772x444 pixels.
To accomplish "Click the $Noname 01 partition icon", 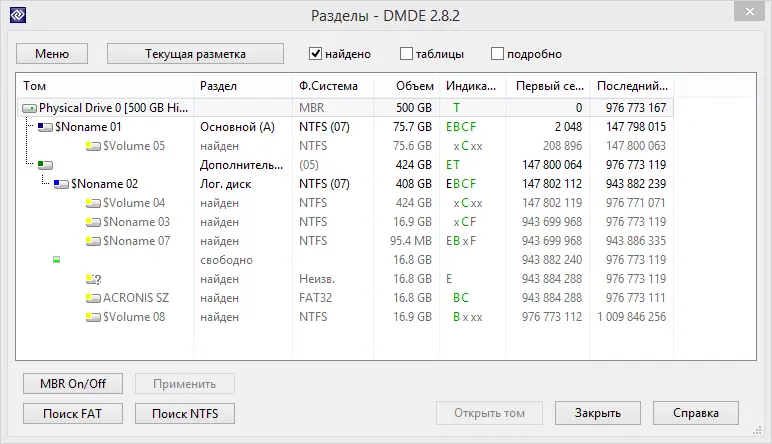I will [45, 127].
